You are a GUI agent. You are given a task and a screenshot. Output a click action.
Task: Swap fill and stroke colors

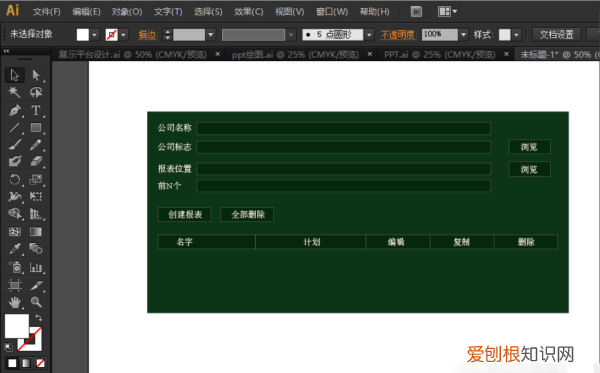tap(39, 318)
